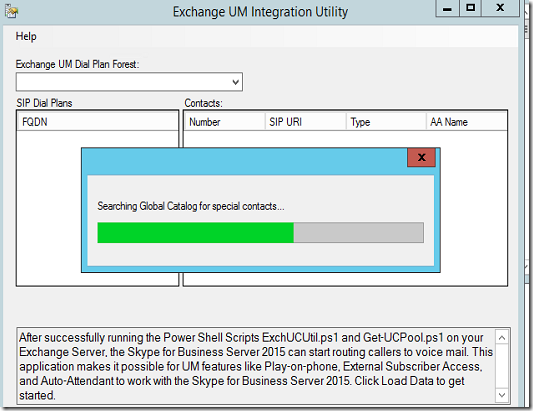Sort contacts by Number column header
Screen dimensions: 533x411
coord(224,122)
